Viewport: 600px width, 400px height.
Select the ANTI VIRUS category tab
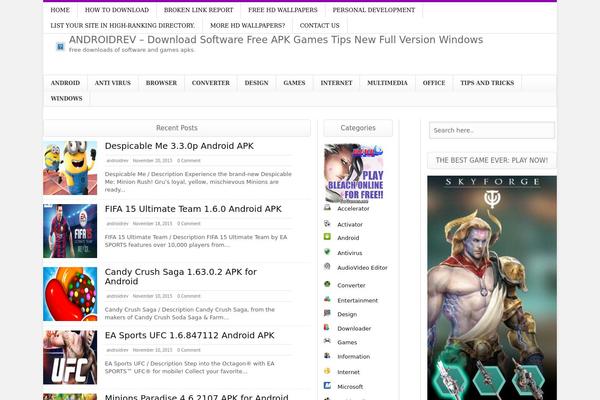112,83
